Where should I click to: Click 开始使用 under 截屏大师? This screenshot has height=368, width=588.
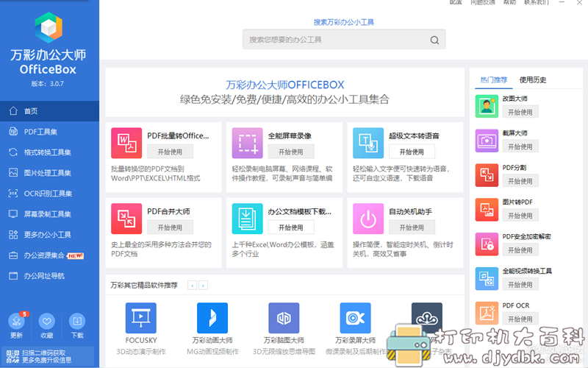[520, 146]
